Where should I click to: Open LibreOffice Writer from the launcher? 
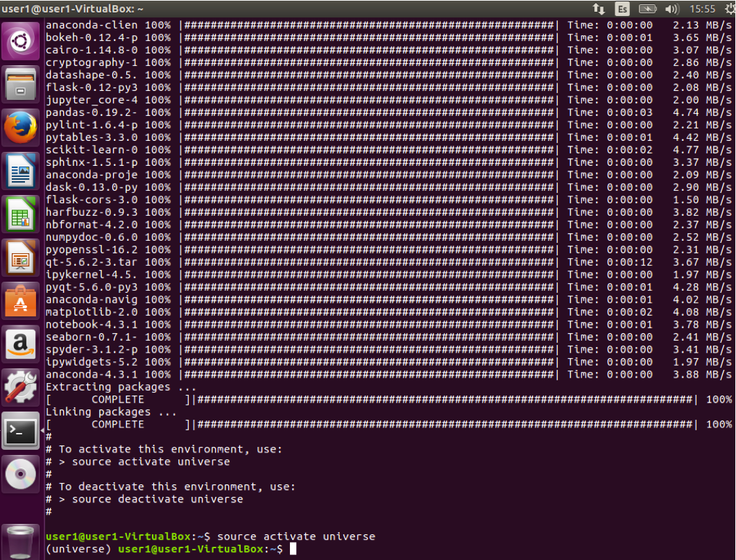coord(20,171)
